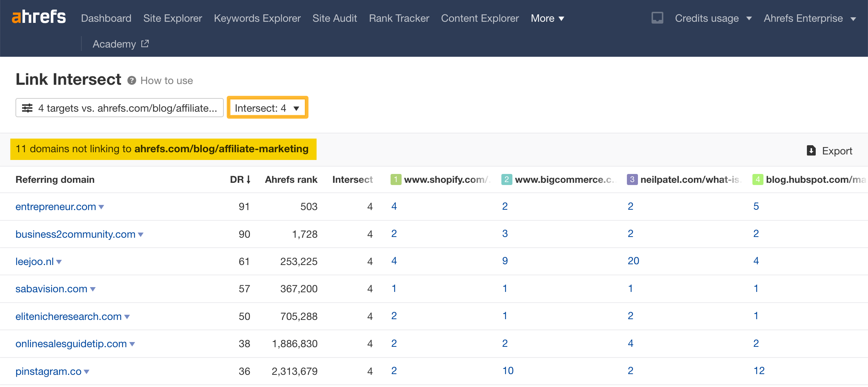Click How to use link

167,80
